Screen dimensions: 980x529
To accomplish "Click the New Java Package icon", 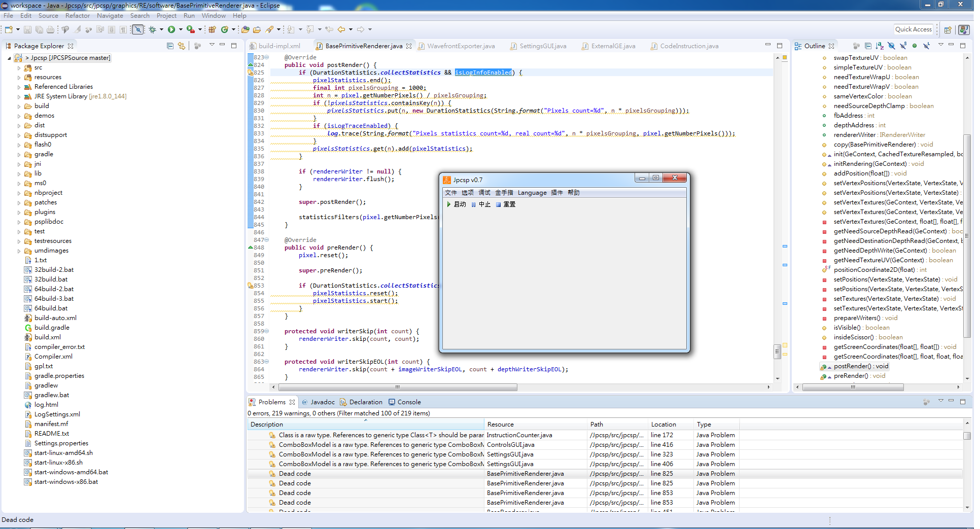I will pos(213,30).
